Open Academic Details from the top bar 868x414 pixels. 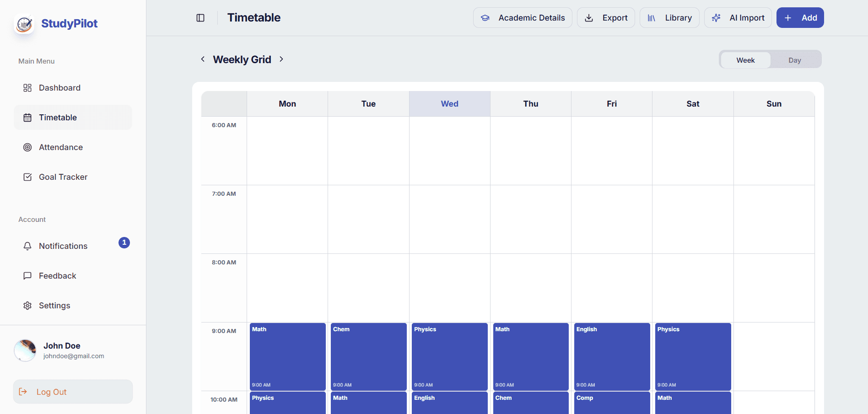point(523,17)
